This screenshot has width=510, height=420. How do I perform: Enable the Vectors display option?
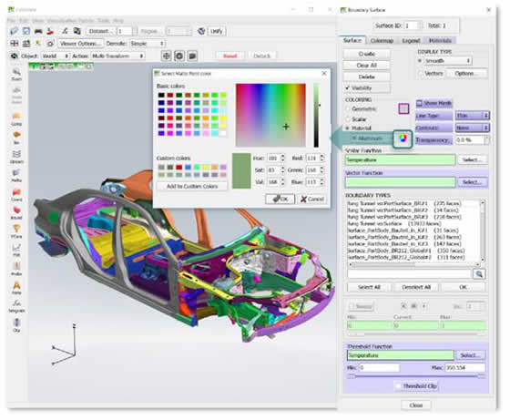(x=421, y=73)
